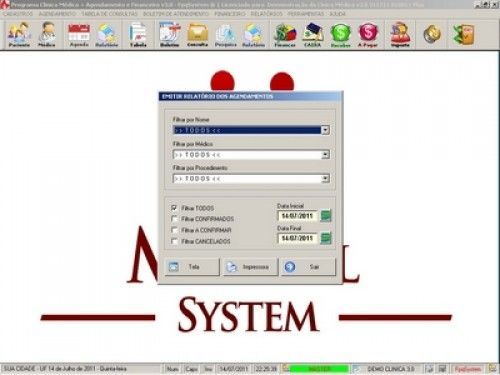Open the Agenda calendar icon

79,35
